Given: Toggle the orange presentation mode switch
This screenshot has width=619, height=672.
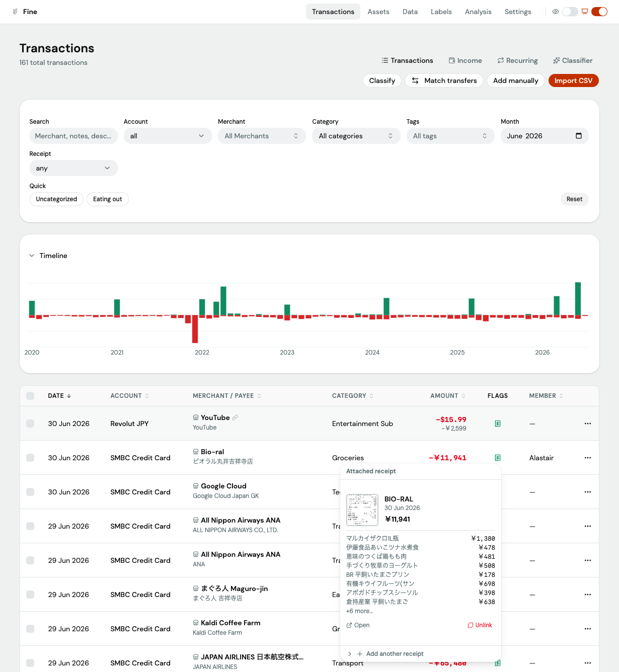Looking at the screenshot, I should [x=599, y=12].
